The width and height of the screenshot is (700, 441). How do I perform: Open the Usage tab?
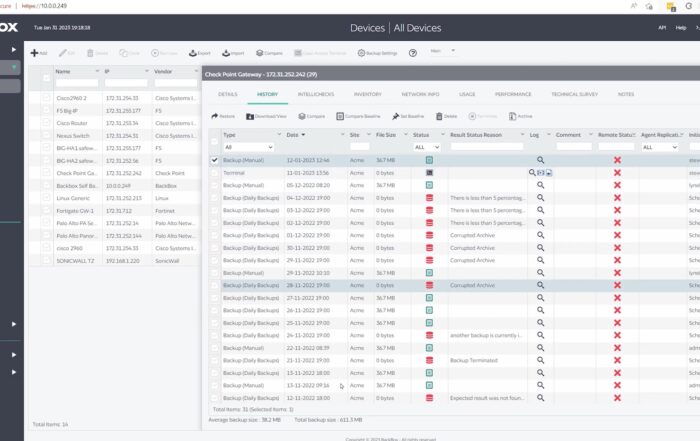tap(467, 94)
